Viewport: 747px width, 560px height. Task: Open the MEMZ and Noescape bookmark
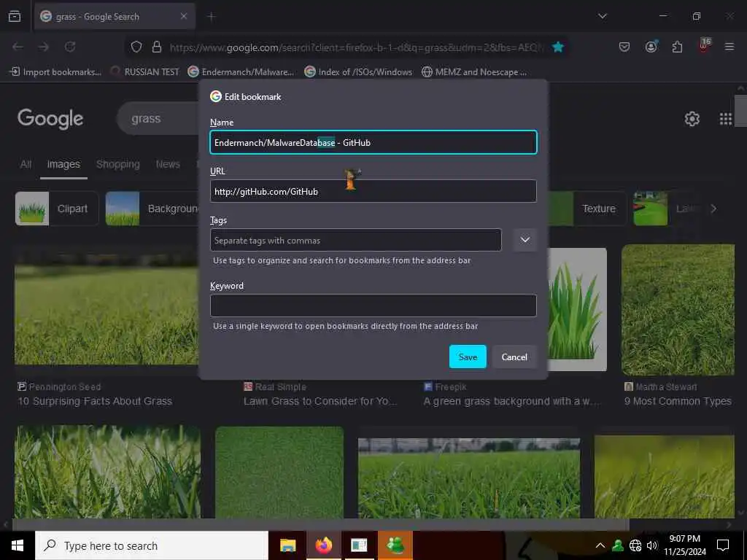[x=474, y=72]
